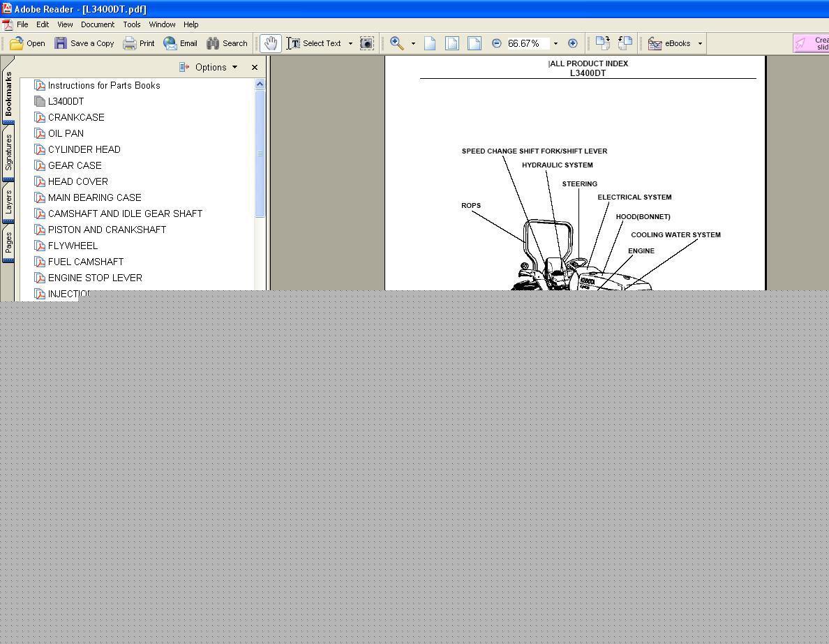
Task: Go to the FUEL CAMSHAFT bookmark
Action: [x=86, y=262]
